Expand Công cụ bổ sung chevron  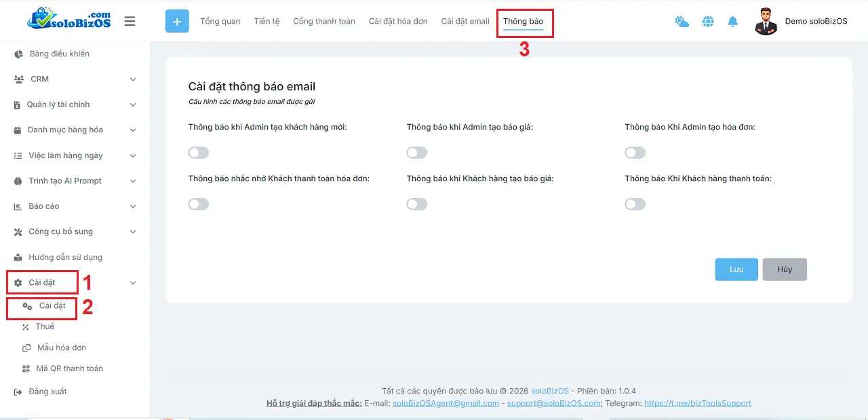pyautogui.click(x=133, y=232)
